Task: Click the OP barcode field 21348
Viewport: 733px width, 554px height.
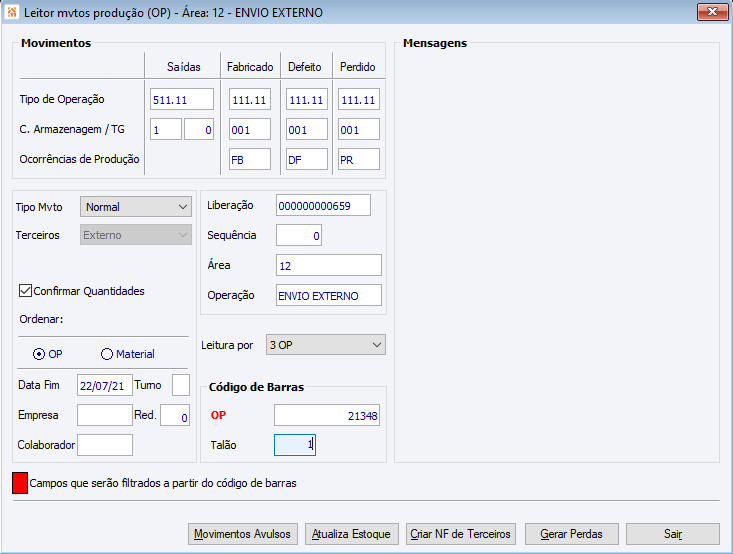Action: coord(327,415)
